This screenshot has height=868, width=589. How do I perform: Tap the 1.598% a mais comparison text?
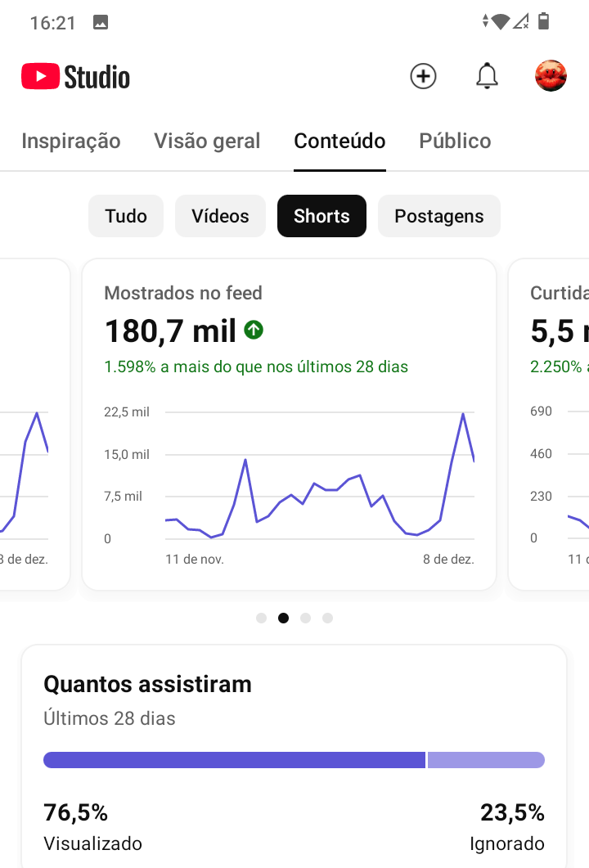(x=256, y=367)
